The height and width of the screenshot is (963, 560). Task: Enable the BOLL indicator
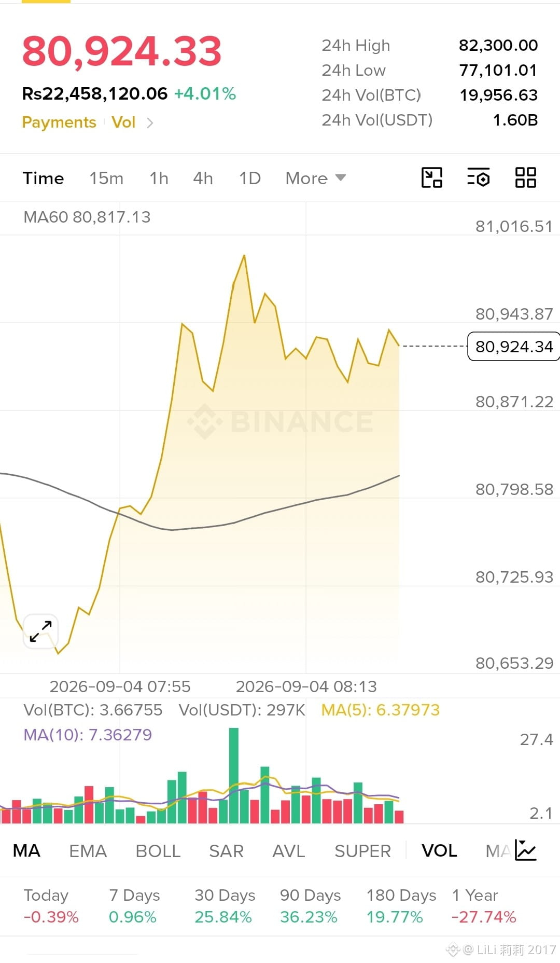tap(158, 851)
